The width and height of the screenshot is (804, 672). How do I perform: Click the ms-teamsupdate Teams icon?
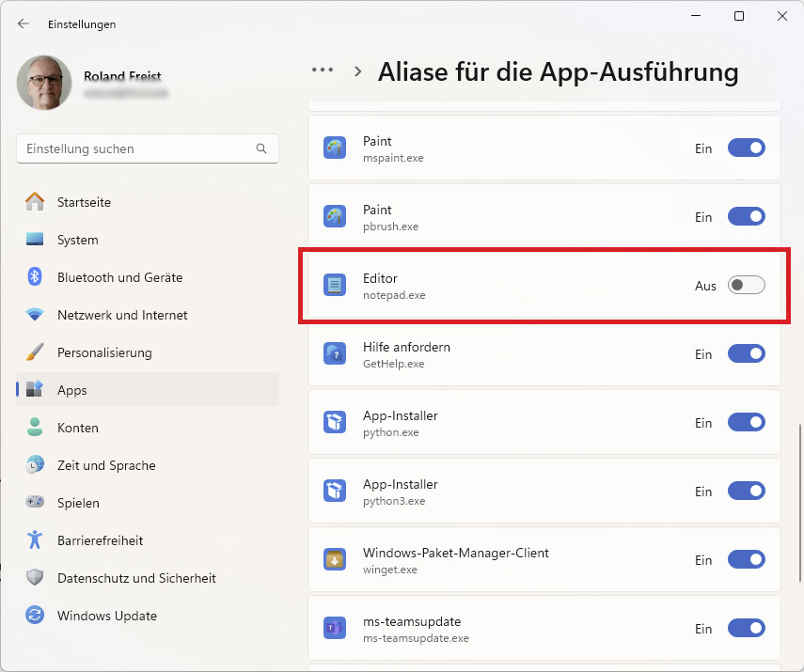pos(335,629)
